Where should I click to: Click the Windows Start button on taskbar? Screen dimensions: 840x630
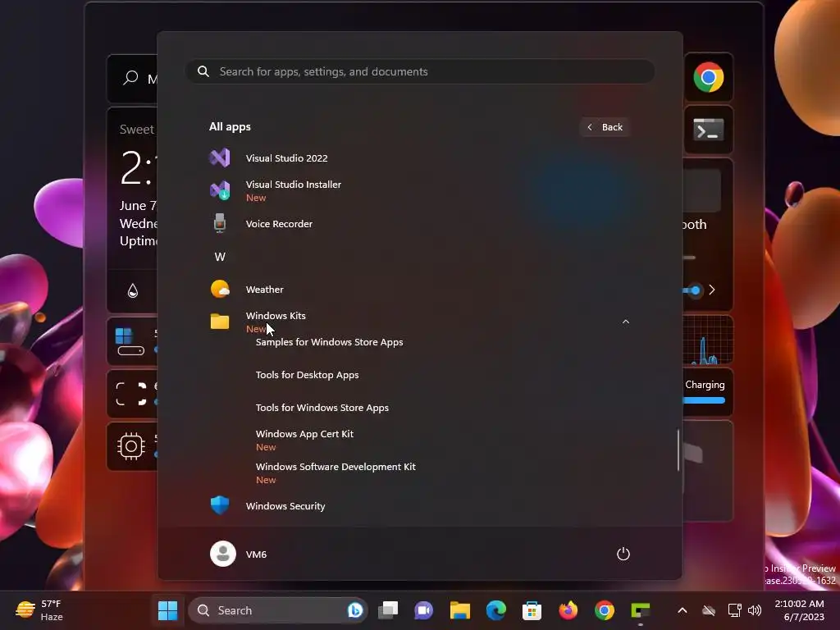coord(167,610)
